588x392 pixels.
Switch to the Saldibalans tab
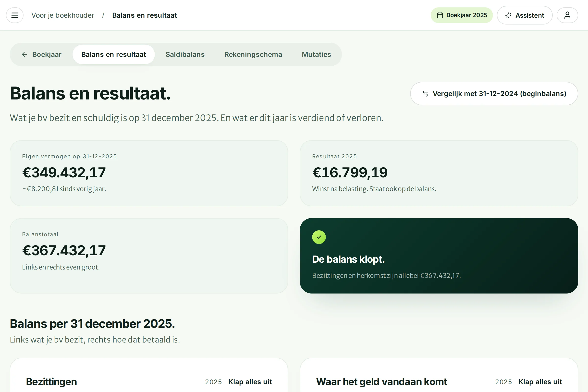(x=185, y=54)
